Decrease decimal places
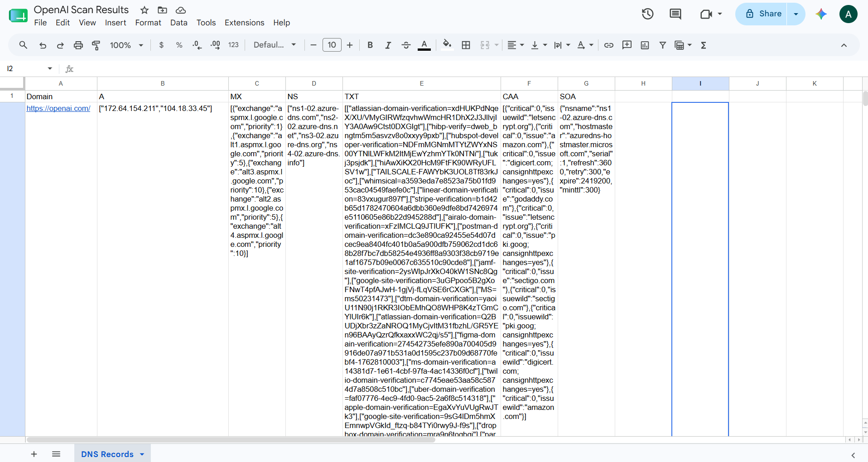Viewport: 868px width, 462px height. (197, 45)
